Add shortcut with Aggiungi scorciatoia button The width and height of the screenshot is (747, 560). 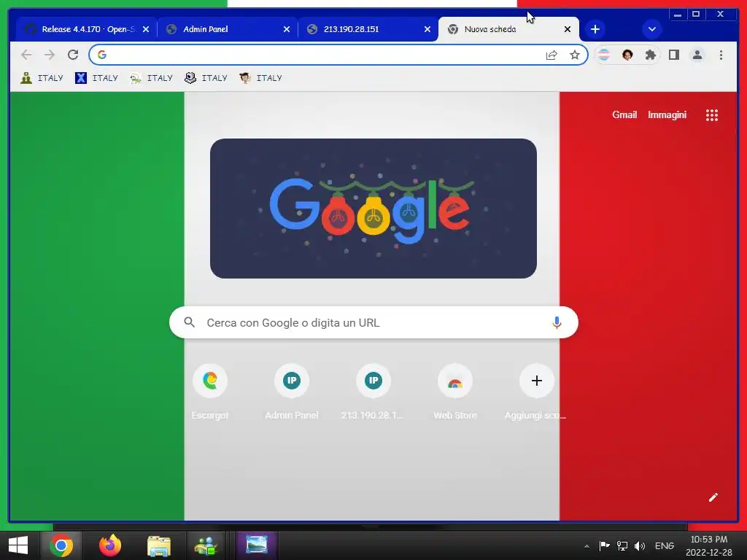pyautogui.click(x=536, y=392)
